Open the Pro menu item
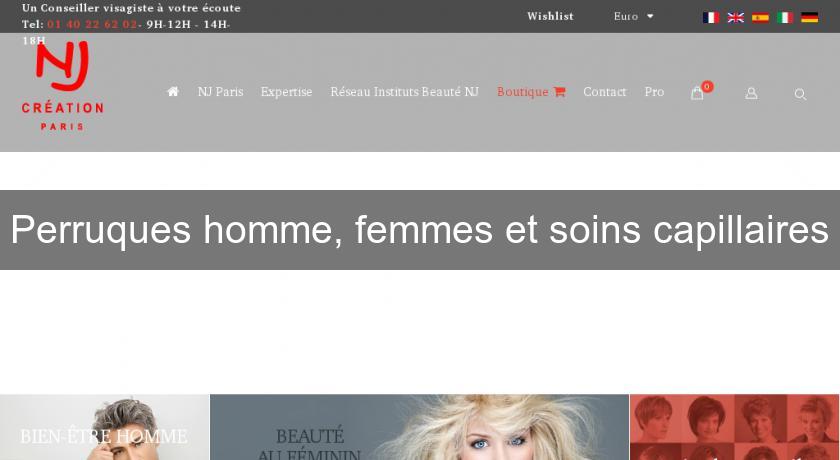 point(654,92)
